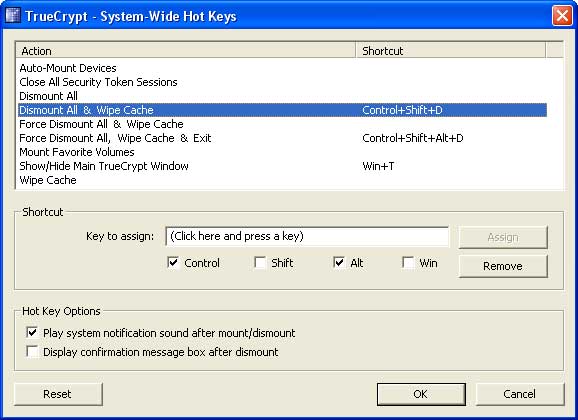Viewport: 578px width, 420px height.
Task: Uncheck the Alt modifier checkbox
Action: tap(339, 263)
